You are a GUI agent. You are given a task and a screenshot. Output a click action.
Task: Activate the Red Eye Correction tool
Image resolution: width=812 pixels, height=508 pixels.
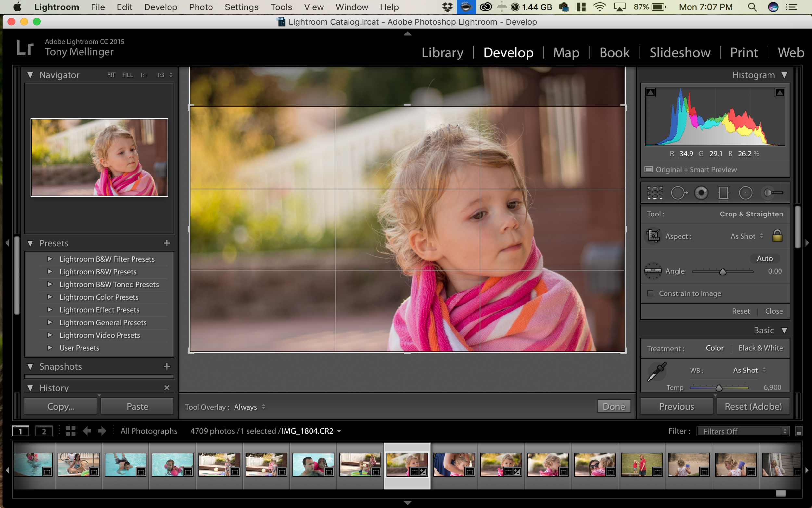coord(701,193)
